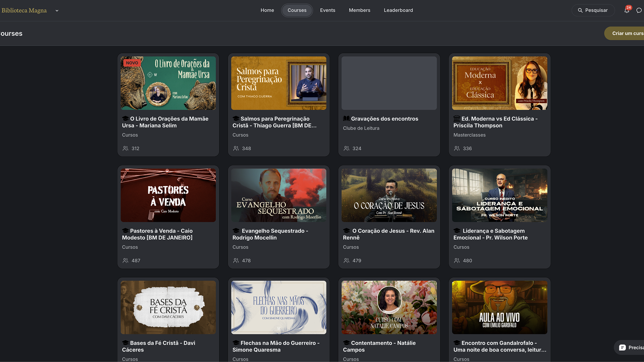This screenshot has width=644, height=362.
Task: Click the help chat widget icon
Action: [623, 348]
